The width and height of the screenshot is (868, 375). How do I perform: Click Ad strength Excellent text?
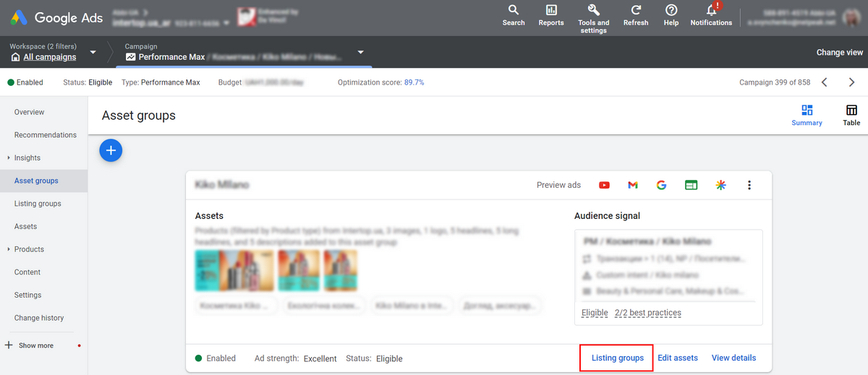pos(296,358)
